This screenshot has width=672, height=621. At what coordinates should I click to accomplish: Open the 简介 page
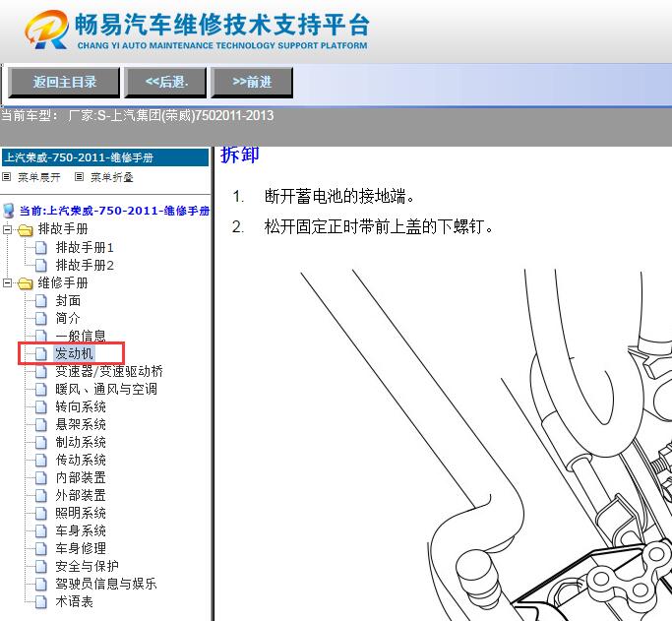(68, 318)
